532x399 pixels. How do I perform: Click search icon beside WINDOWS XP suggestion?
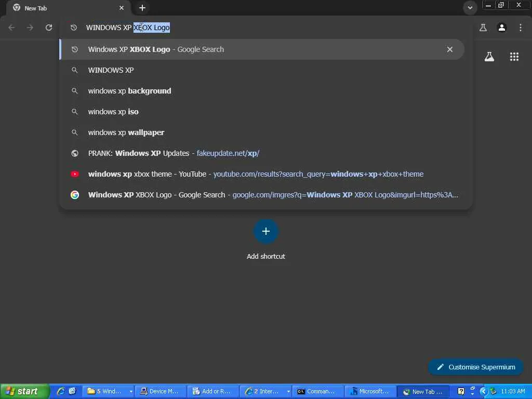(x=75, y=70)
